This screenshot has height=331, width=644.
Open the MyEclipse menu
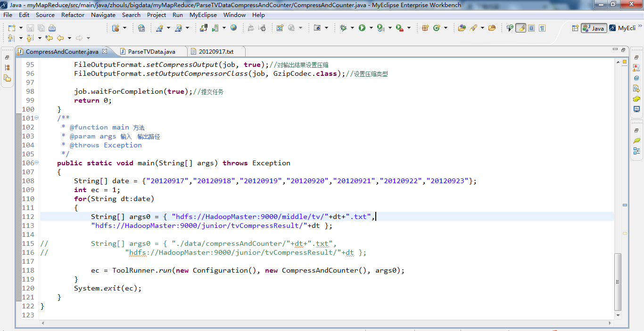click(203, 15)
